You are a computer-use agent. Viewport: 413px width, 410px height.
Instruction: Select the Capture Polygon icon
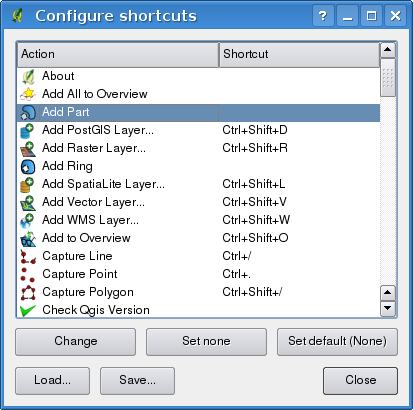pos(28,292)
